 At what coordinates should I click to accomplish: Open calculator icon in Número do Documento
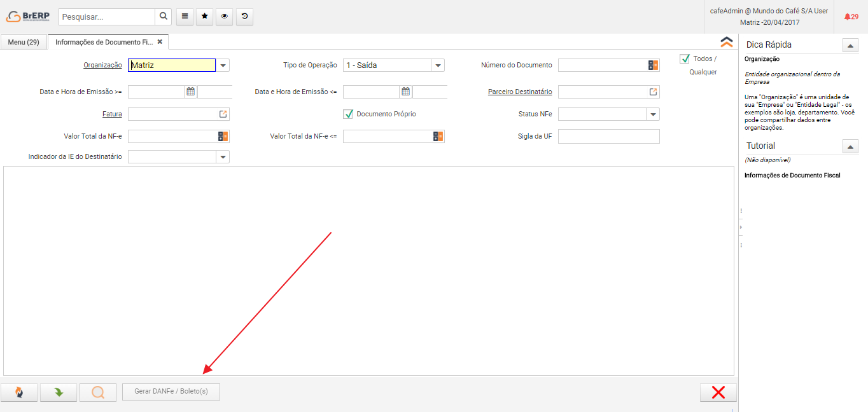click(653, 65)
